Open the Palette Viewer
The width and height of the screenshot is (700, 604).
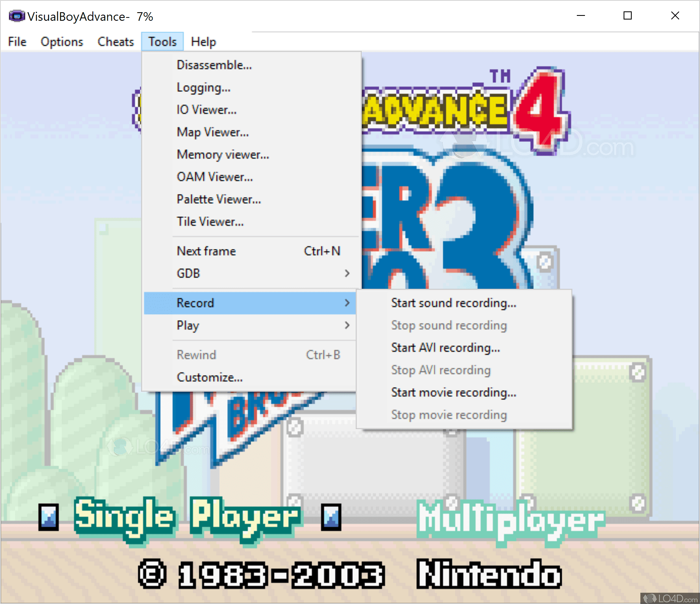click(219, 199)
